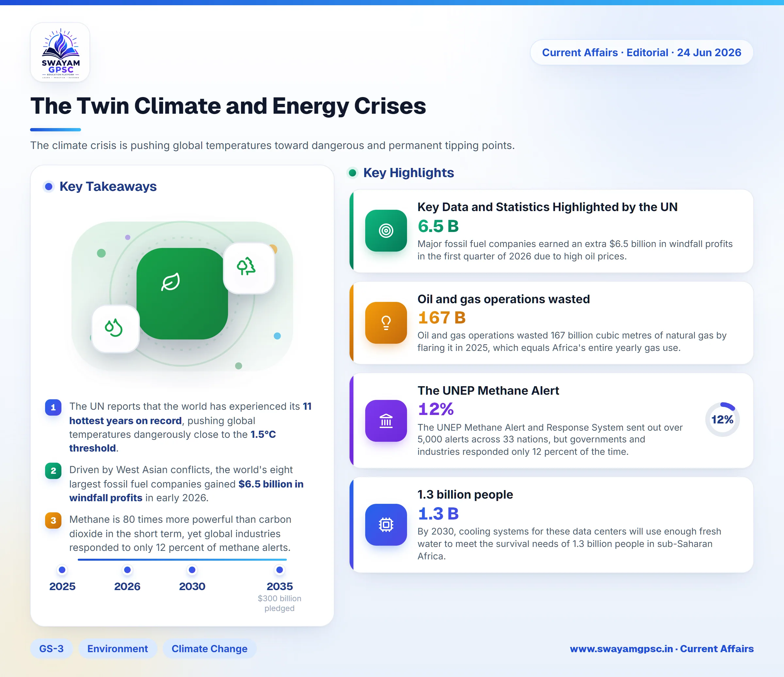784x677 pixels.
Task: Click the Key Data and Statistics card title
Action: click(547, 207)
